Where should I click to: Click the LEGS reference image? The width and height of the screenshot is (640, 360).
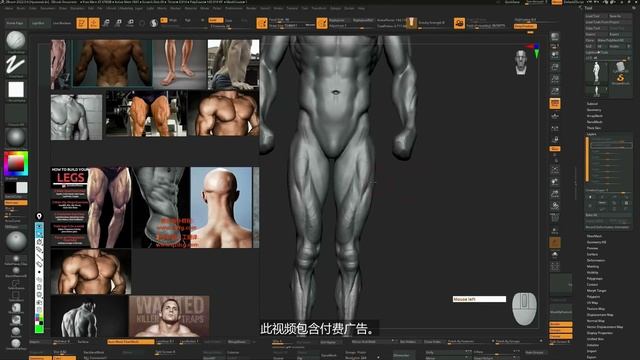click(91, 207)
